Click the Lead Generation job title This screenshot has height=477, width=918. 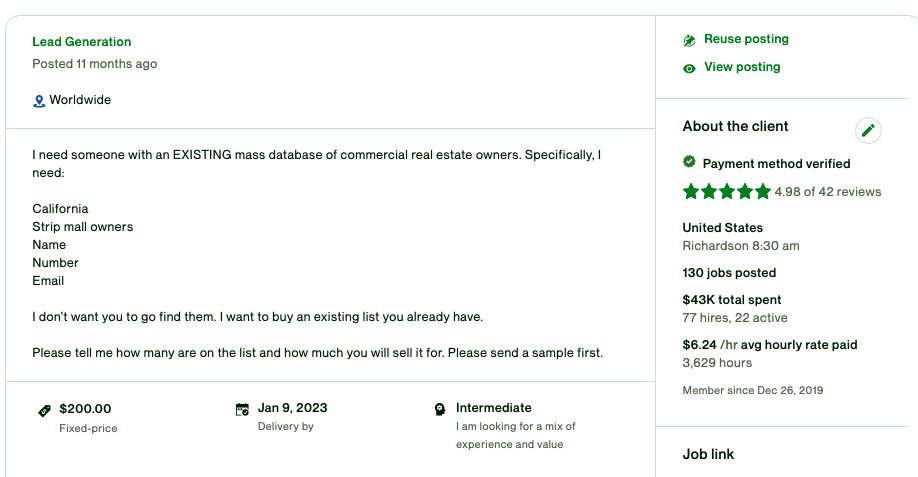pyautogui.click(x=81, y=42)
